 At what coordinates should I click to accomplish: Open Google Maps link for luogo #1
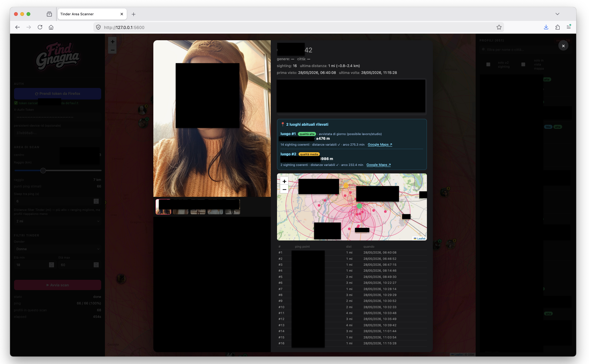380,145
